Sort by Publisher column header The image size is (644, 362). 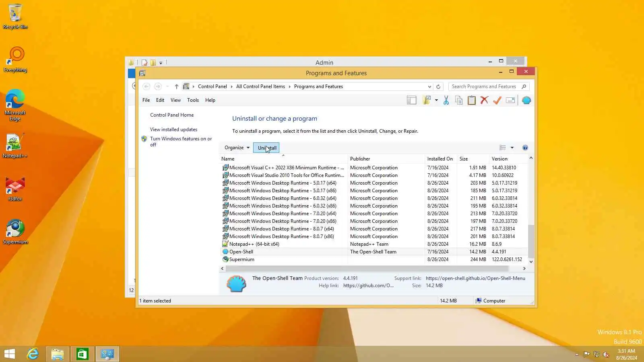click(386, 159)
